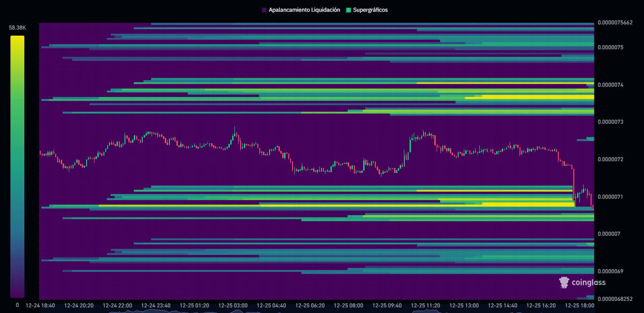Click the 12-25 03:00 time axis label
Viewport: 644px width, 313px height.
click(x=233, y=306)
